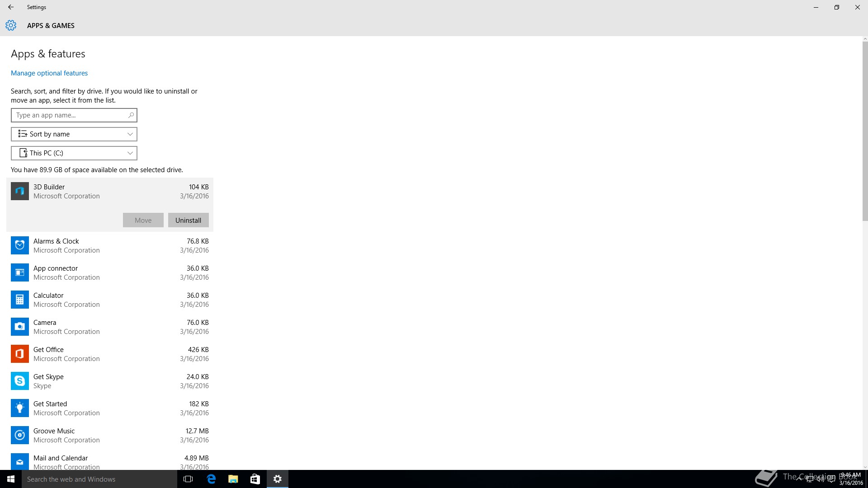Open the Sort by name dropdown
868x488 pixels.
(74, 134)
